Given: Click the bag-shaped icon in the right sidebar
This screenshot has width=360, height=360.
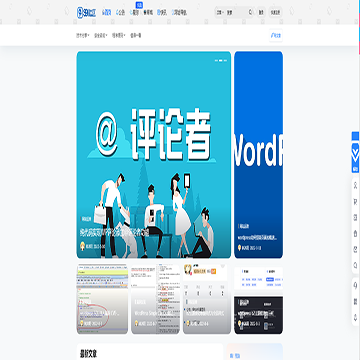Looking at the screenshot, I should click(355, 234).
